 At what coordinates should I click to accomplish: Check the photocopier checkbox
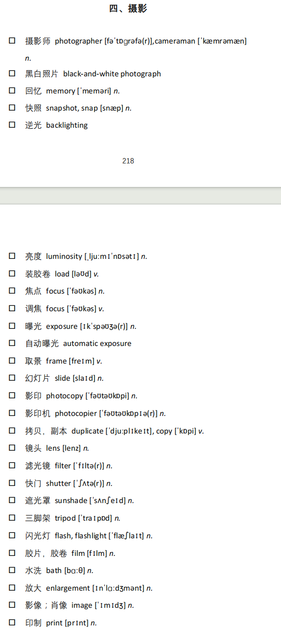(12, 413)
